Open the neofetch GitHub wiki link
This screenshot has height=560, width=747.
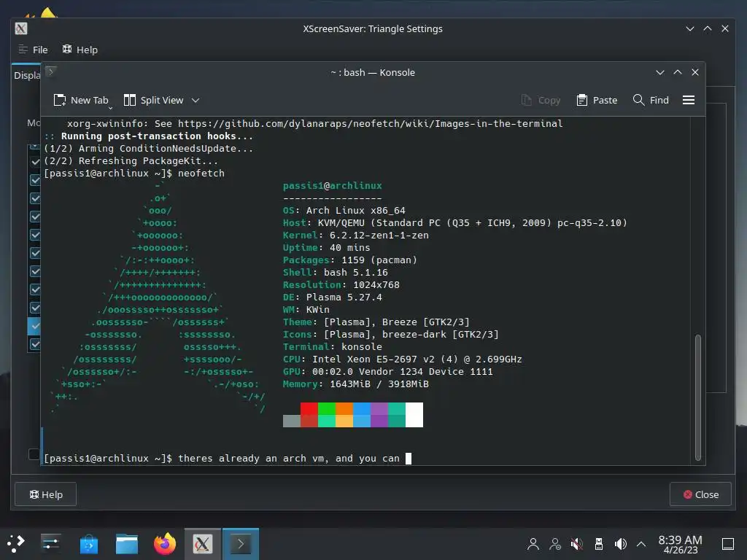point(370,124)
